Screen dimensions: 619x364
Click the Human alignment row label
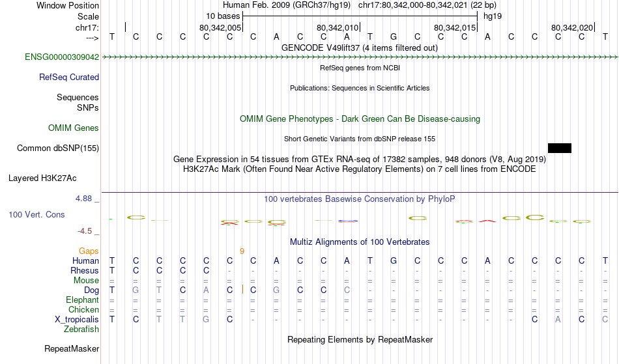pyautogui.click(x=85, y=260)
